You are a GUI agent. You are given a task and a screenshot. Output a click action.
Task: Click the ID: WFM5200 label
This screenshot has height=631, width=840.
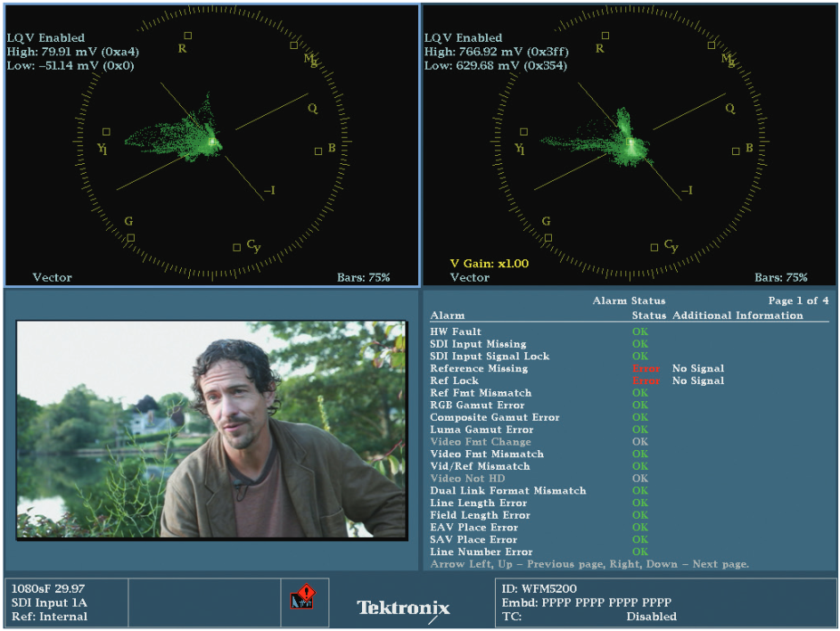point(539,588)
